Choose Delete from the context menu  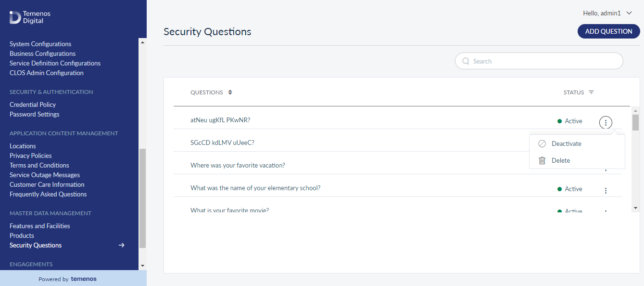(x=561, y=161)
